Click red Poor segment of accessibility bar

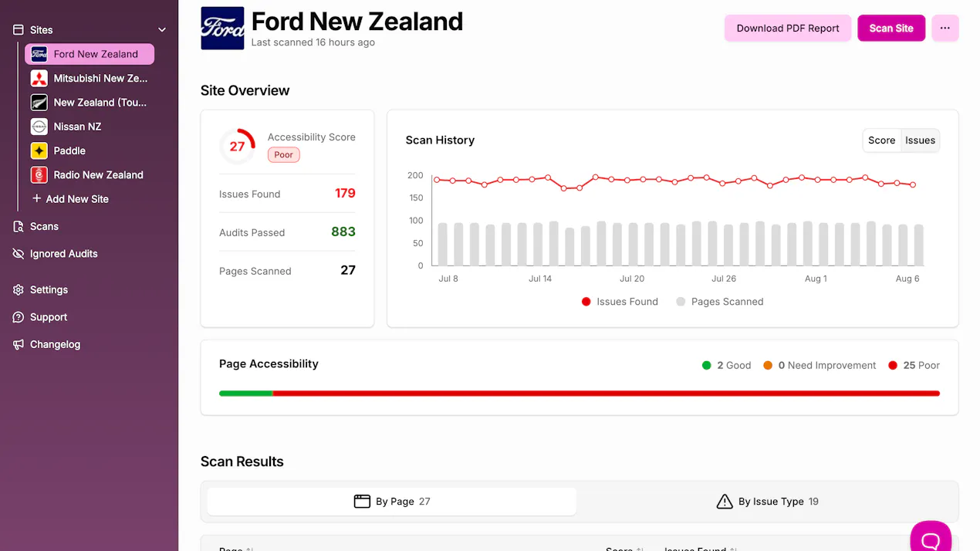click(x=607, y=394)
